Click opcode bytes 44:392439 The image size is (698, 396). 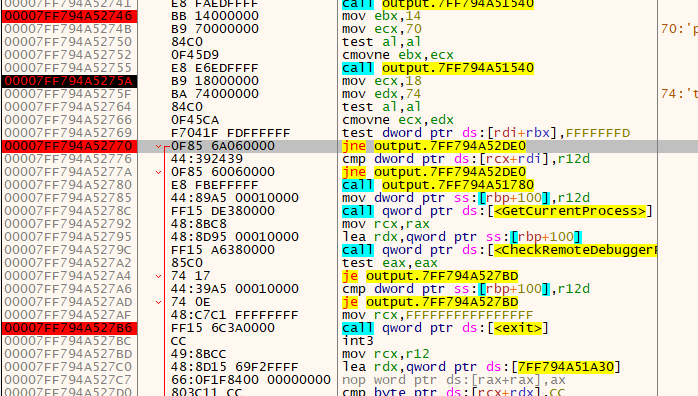click(x=207, y=159)
